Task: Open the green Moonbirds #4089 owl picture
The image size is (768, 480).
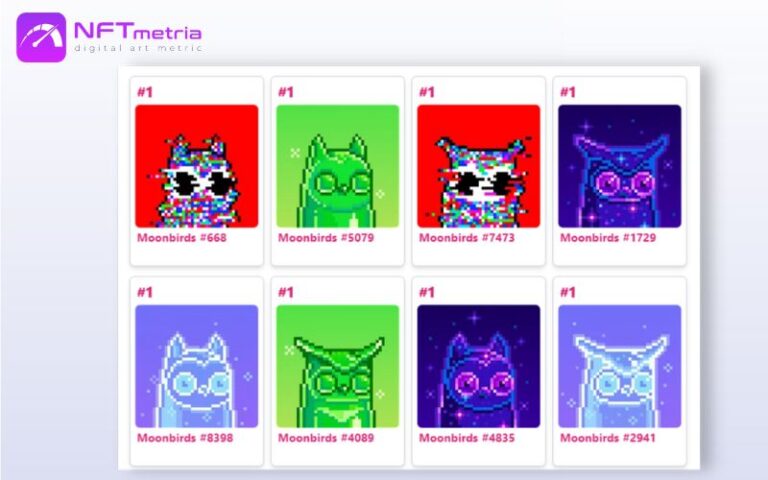Action: (337, 366)
